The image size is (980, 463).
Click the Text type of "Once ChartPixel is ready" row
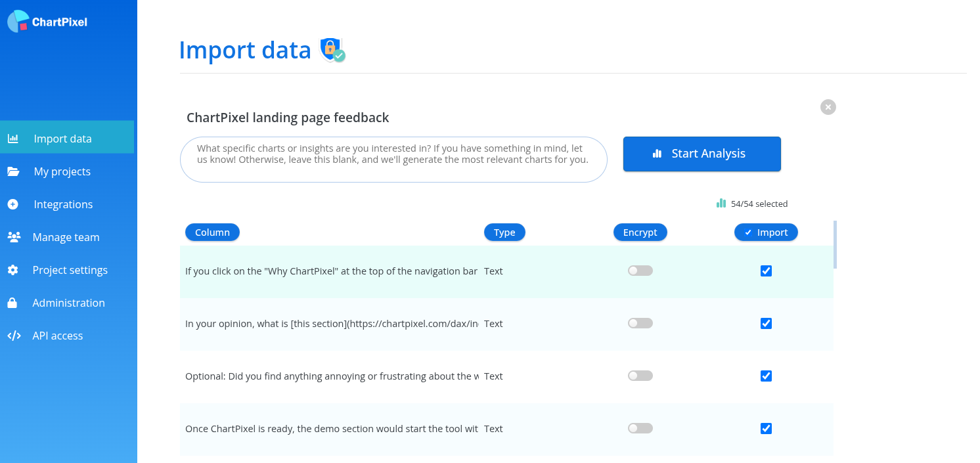click(493, 429)
